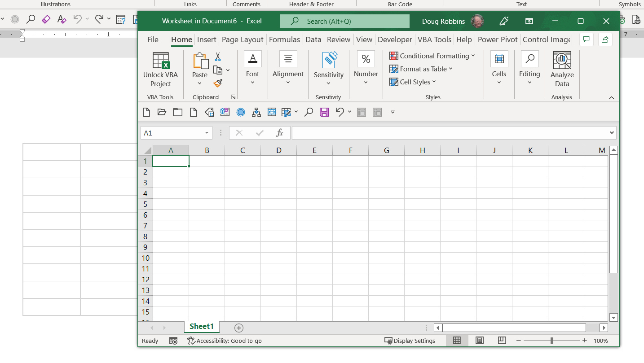Click the macro recording status bar icon

click(173, 341)
